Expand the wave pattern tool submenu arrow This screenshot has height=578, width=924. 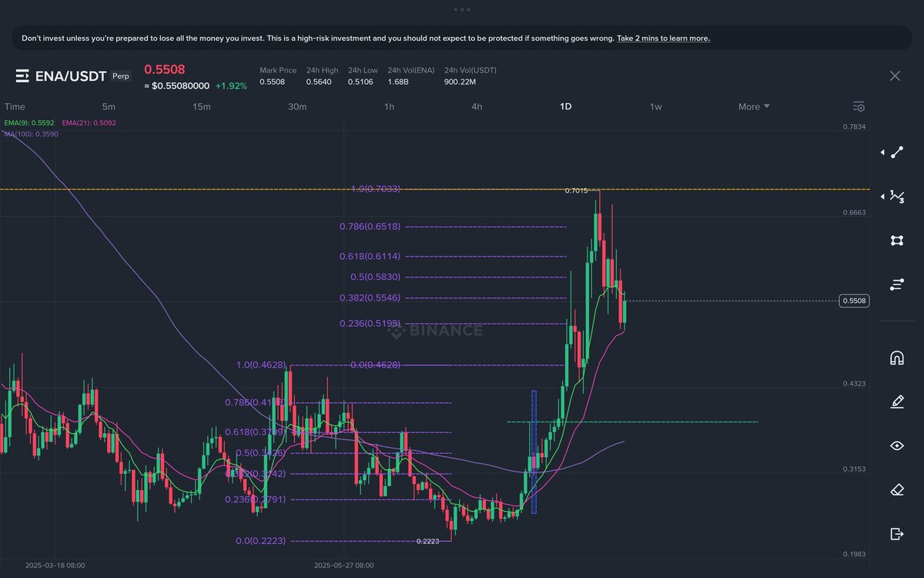(x=882, y=197)
